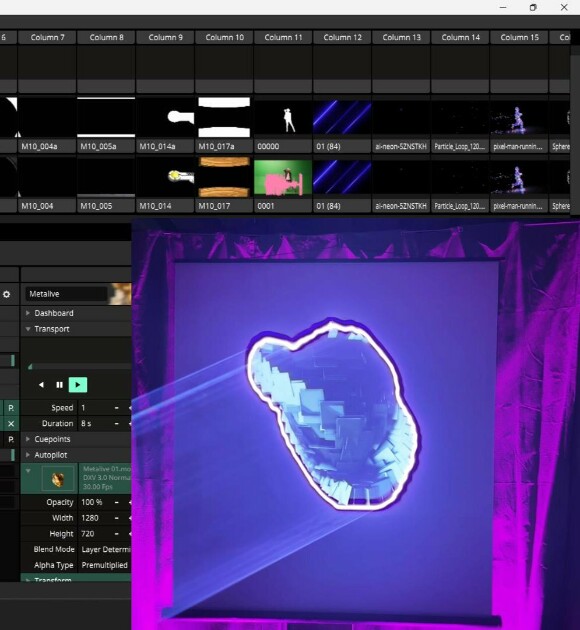The width and height of the screenshot is (580, 630).
Task: Trigger pixel-man-running clip in the 00000 row
Action: pos(519,118)
